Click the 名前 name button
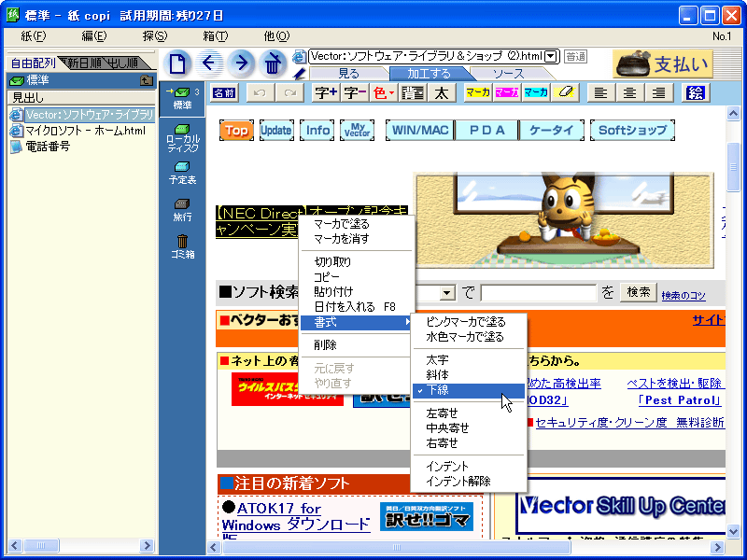The image size is (747, 560). pyautogui.click(x=224, y=92)
